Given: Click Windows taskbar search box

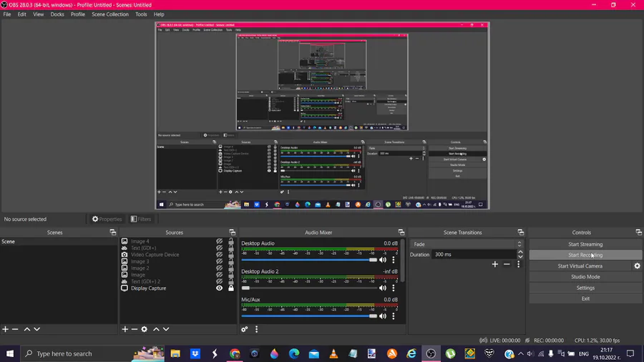Looking at the screenshot, I should (92, 353).
